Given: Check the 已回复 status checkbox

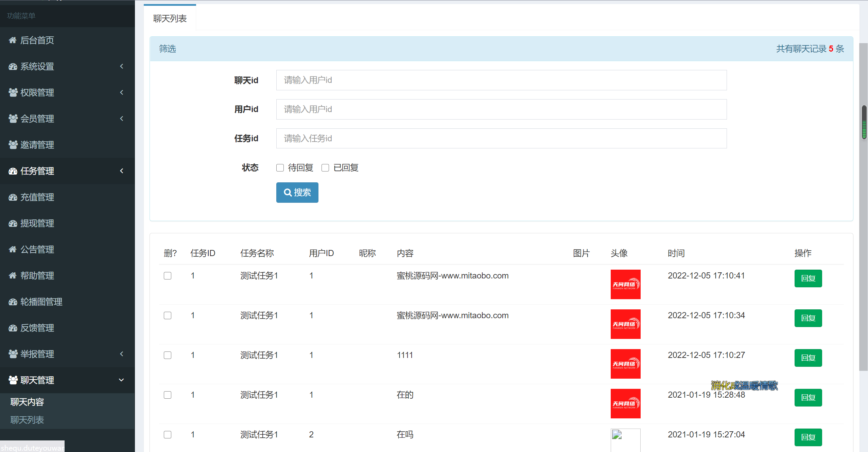Looking at the screenshot, I should pyautogui.click(x=325, y=168).
